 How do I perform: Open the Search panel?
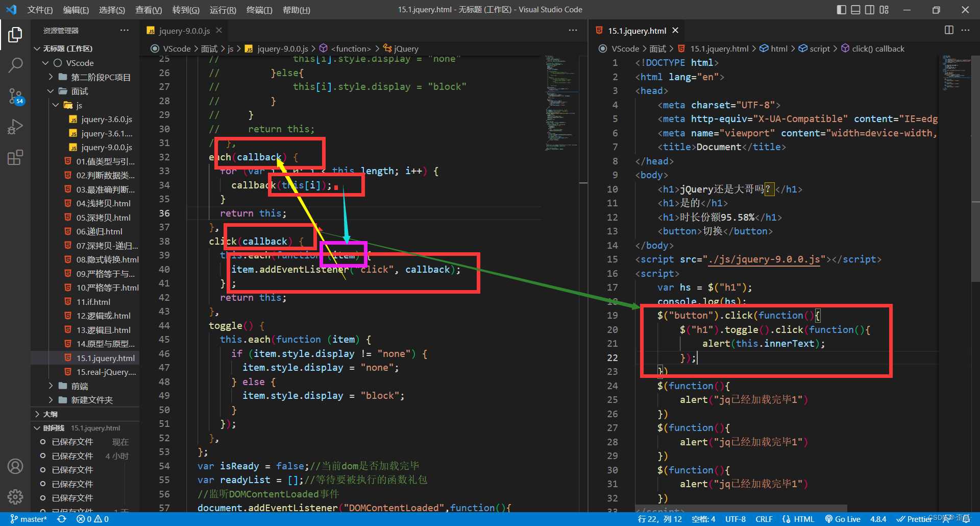click(15, 65)
